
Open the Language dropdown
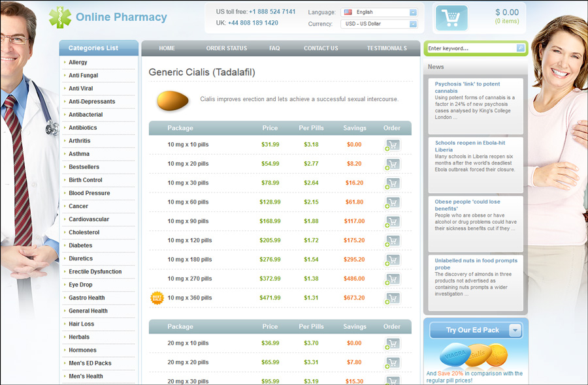click(379, 12)
